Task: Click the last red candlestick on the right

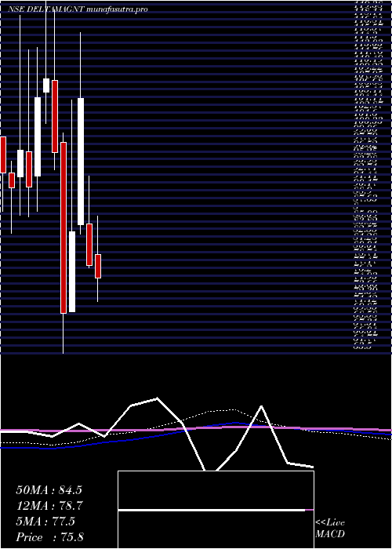Action: pos(98,266)
